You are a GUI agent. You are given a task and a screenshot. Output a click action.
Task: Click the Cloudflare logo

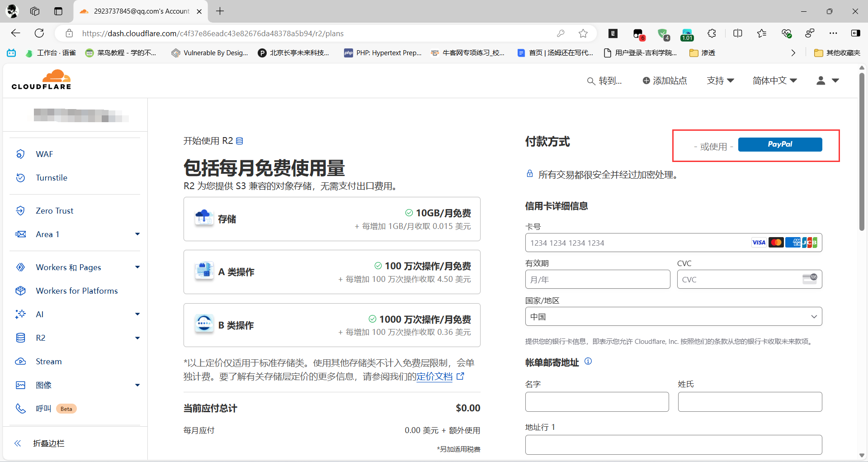[x=42, y=80]
